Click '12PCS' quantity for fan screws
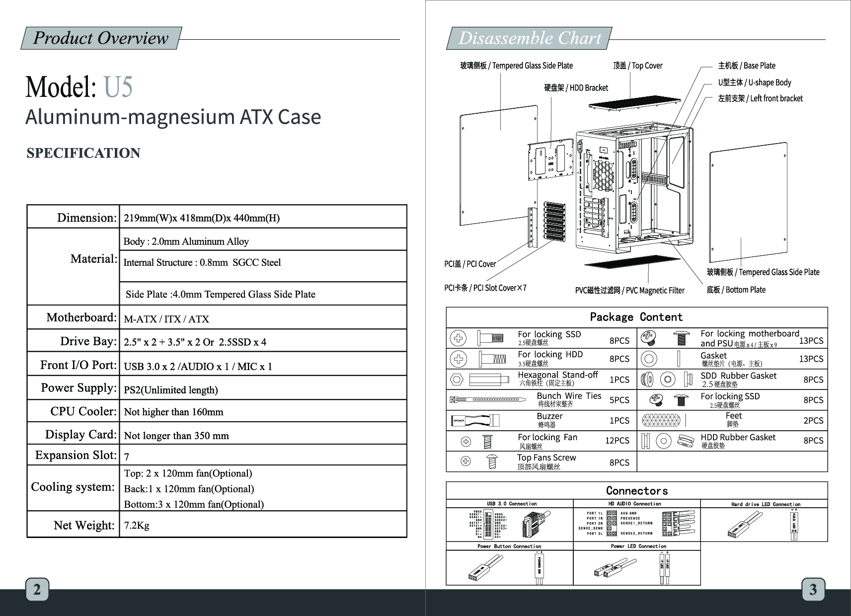 pyautogui.click(x=617, y=441)
